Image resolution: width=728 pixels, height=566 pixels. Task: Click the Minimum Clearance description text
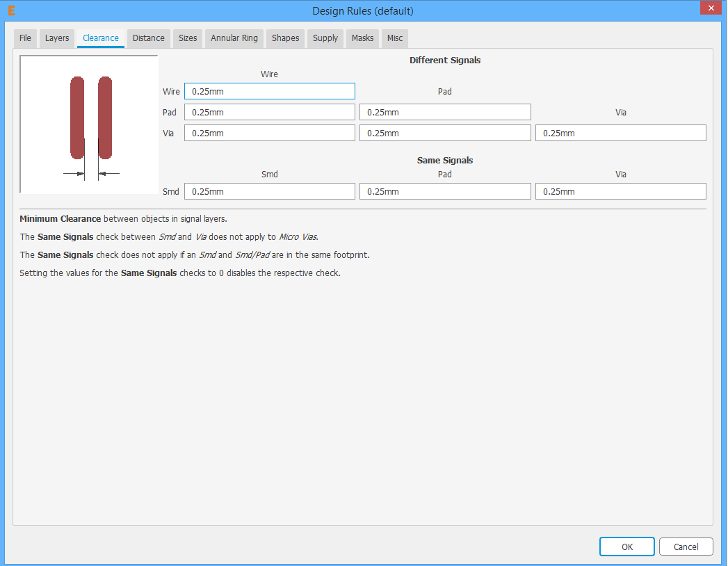pyautogui.click(x=124, y=219)
